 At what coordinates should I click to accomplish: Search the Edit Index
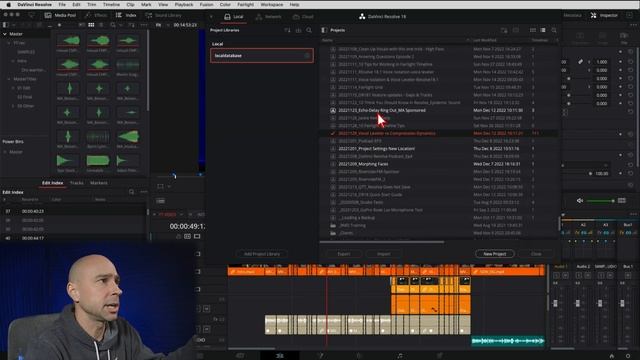pyautogui.click(x=131, y=192)
